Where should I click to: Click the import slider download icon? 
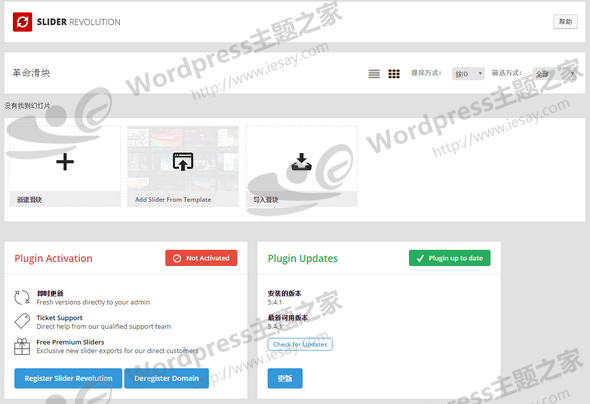(x=301, y=162)
